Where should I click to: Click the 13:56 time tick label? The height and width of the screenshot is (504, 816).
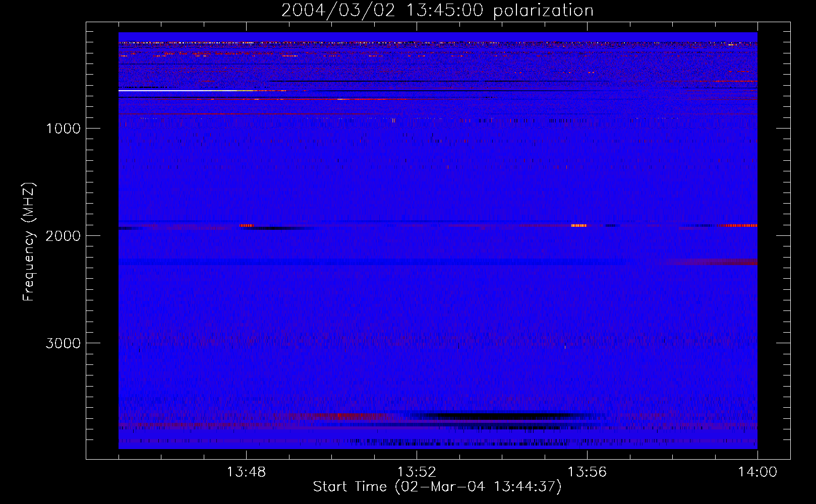point(587,472)
